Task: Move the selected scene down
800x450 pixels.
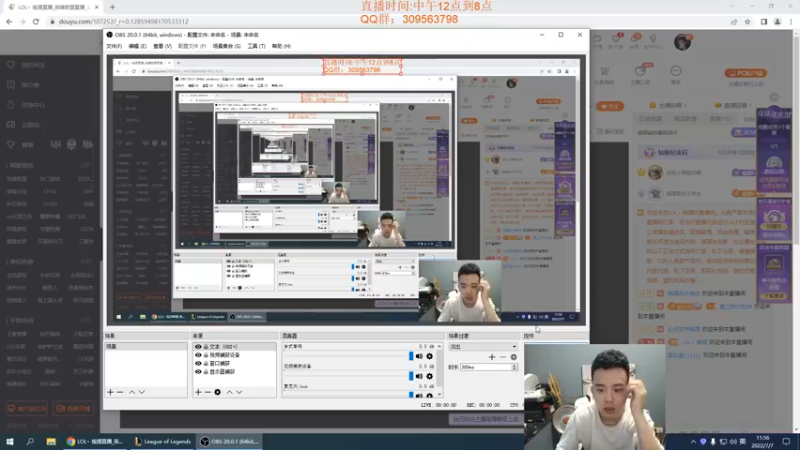Action: click(x=141, y=392)
